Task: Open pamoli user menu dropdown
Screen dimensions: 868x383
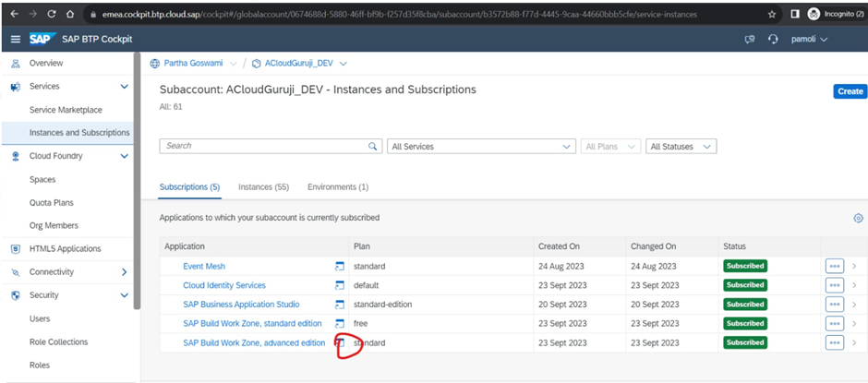Action: [x=809, y=40]
